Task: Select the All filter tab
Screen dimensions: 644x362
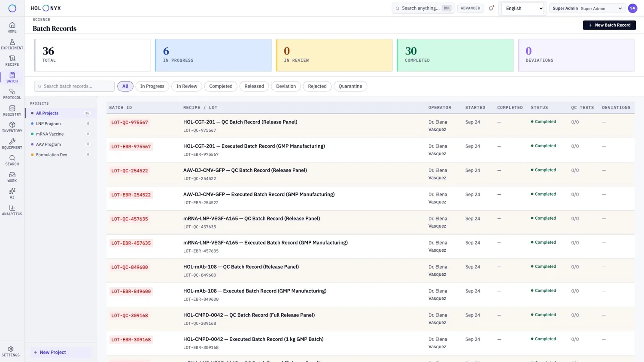Action: [x=125, y=86]
